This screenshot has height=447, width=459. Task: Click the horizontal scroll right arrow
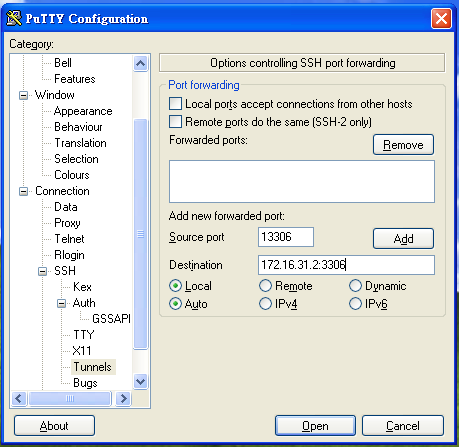pyautogui.click(x=123, y=398)
